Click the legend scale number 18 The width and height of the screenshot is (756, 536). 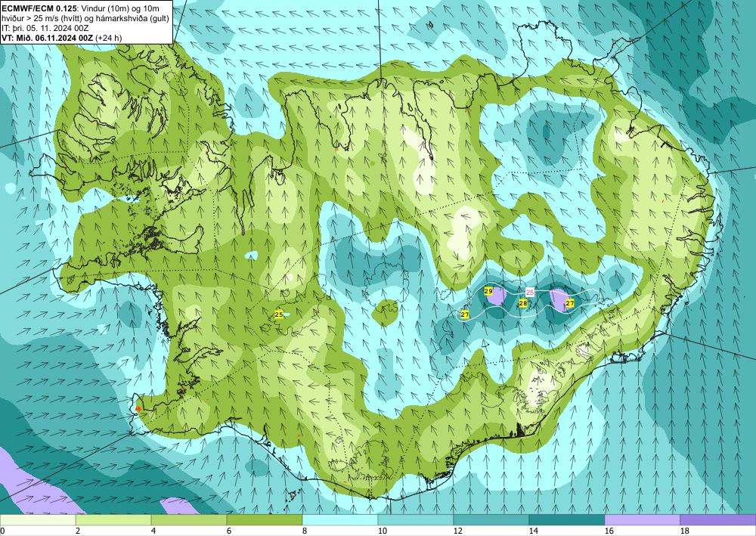(684, 531)
